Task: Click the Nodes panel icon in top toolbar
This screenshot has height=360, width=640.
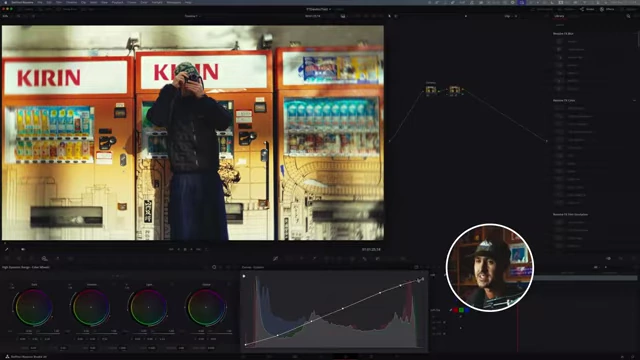Action: 582,9
